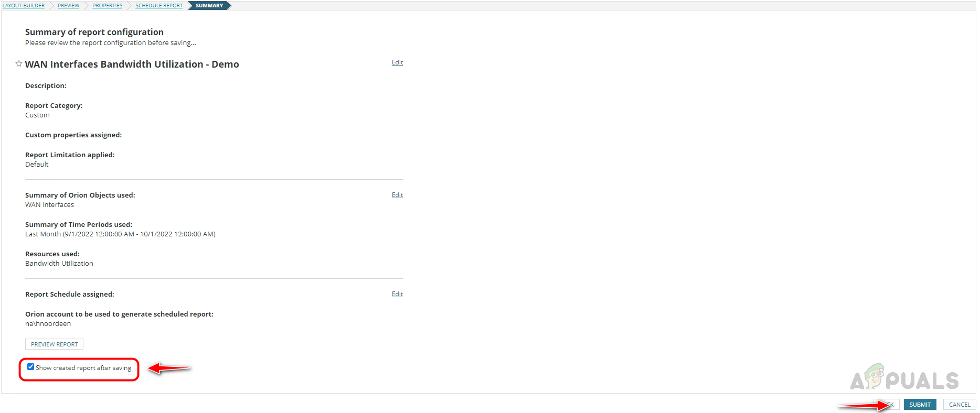The width and height of the screenshot is (980, 413).
Task: Cancel the report creation
Action: click(959, 405)
